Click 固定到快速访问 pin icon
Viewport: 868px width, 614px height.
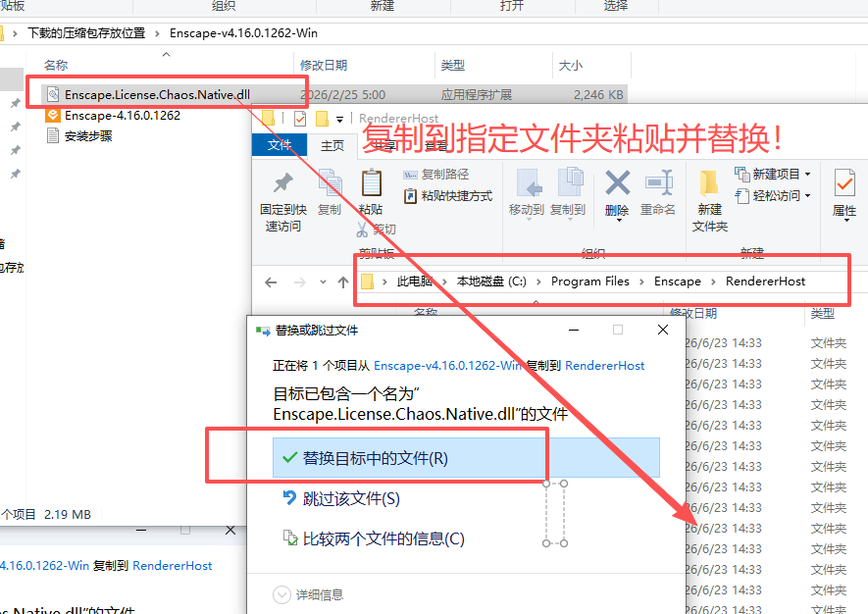pyautogui.click(x=283, y=183)
